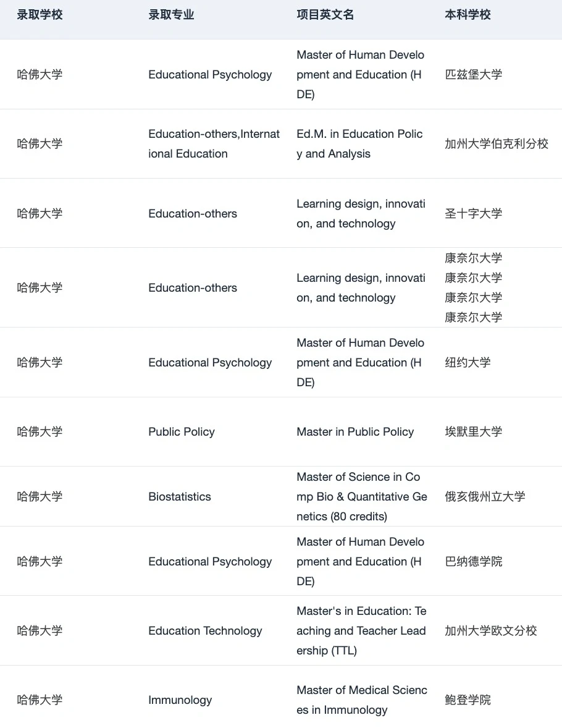
Task: Click Master of Medical Sciences in Immunology
Action: tap(362, 700)
